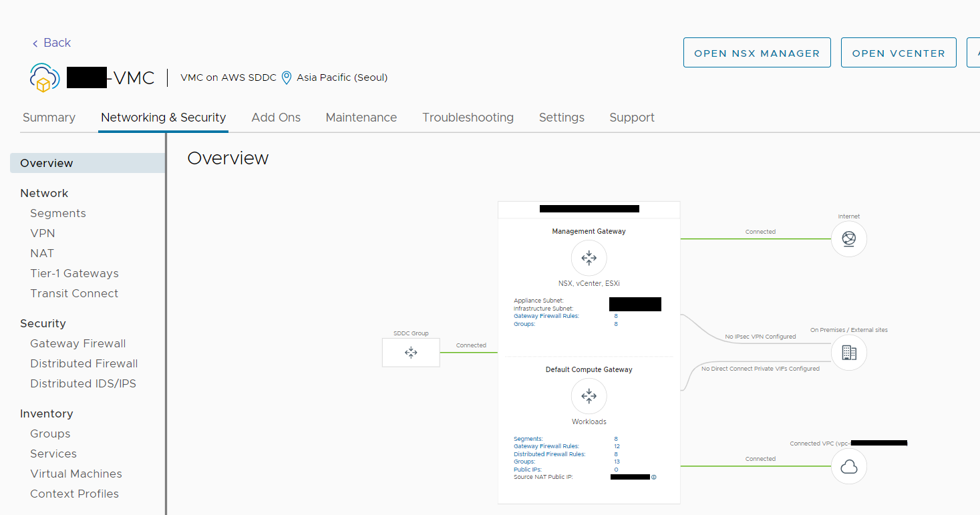Click the Public IPs link
This screenshot has width=980, height=515.
(x=528, y=470)
